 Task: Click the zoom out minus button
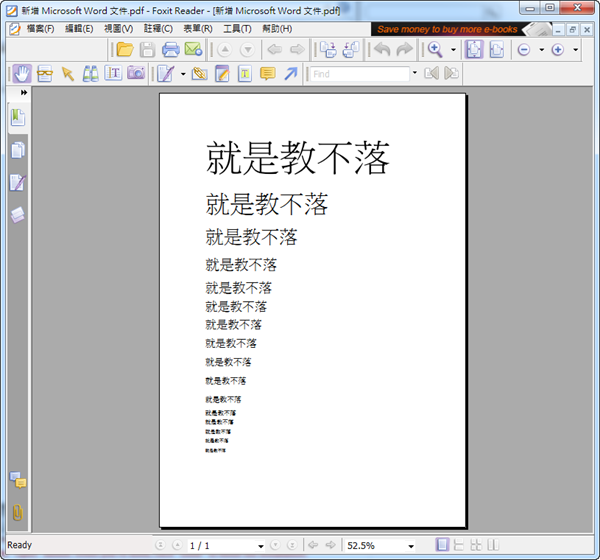click(523, 49)
